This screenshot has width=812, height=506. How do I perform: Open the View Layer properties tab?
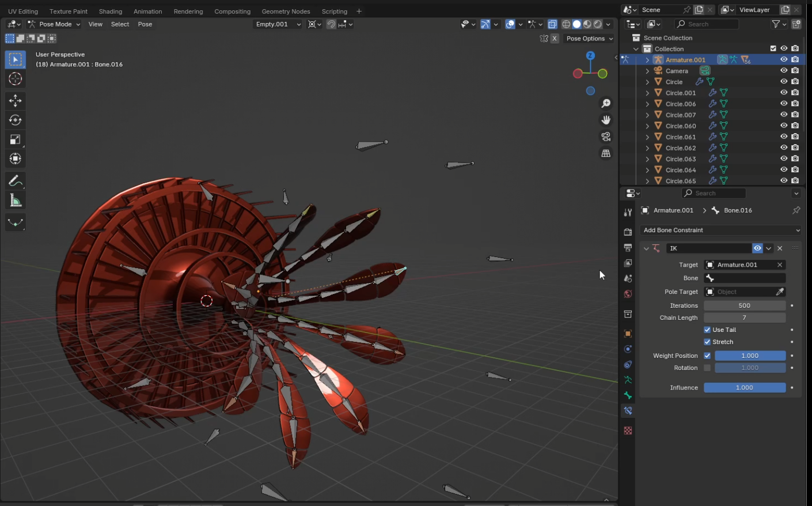tap(628, 263)
